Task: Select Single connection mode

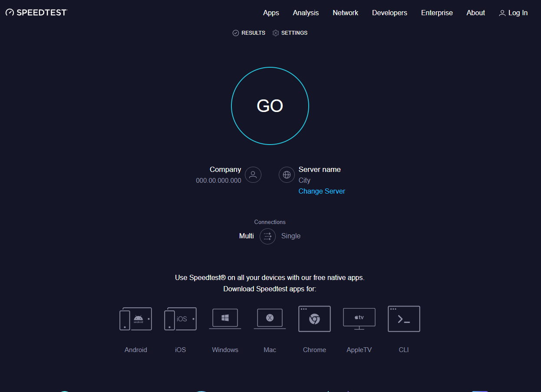Action: [x=291, y=236]
